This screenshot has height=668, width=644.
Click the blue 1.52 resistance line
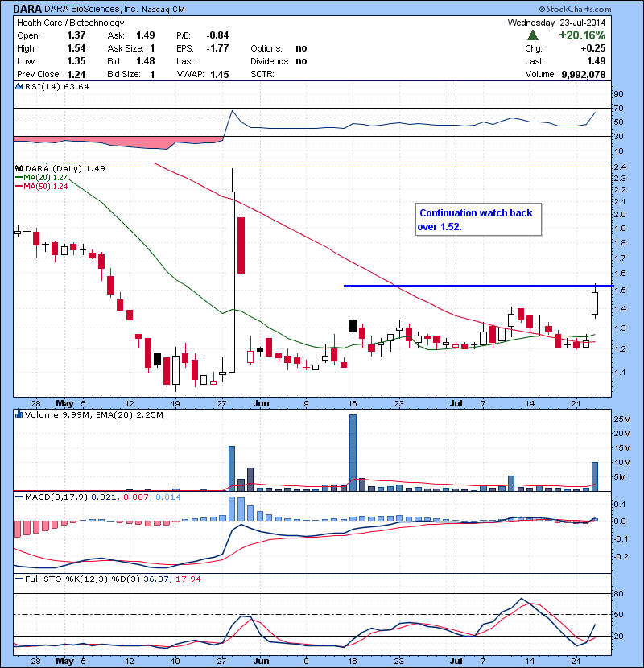[x=477, y=286]
